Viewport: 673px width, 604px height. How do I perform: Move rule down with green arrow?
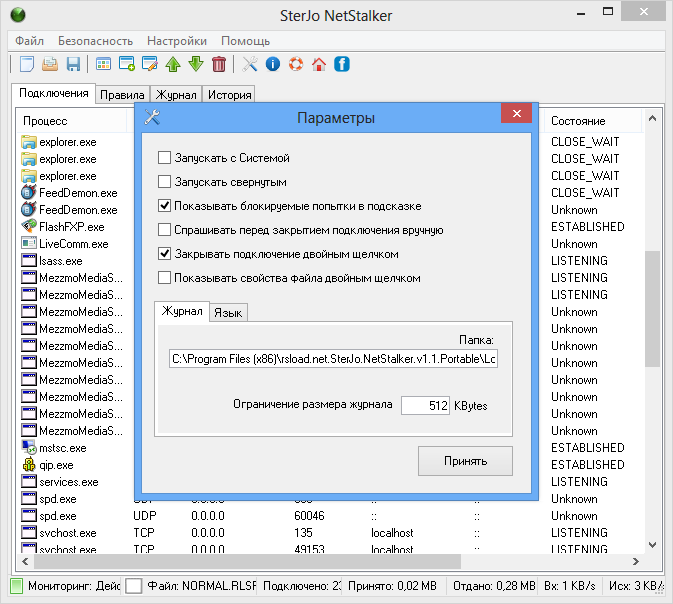(196, 64)
